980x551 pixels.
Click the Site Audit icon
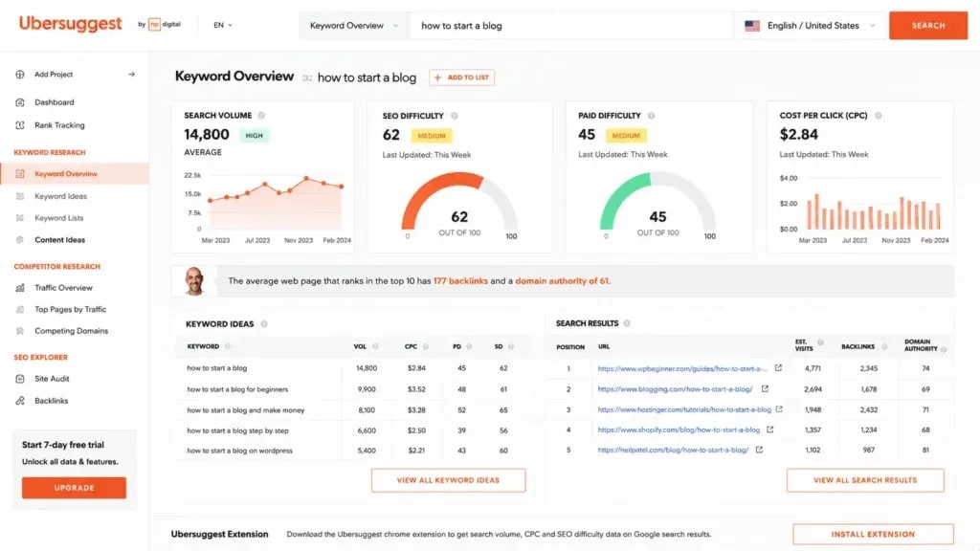[20, 379]
